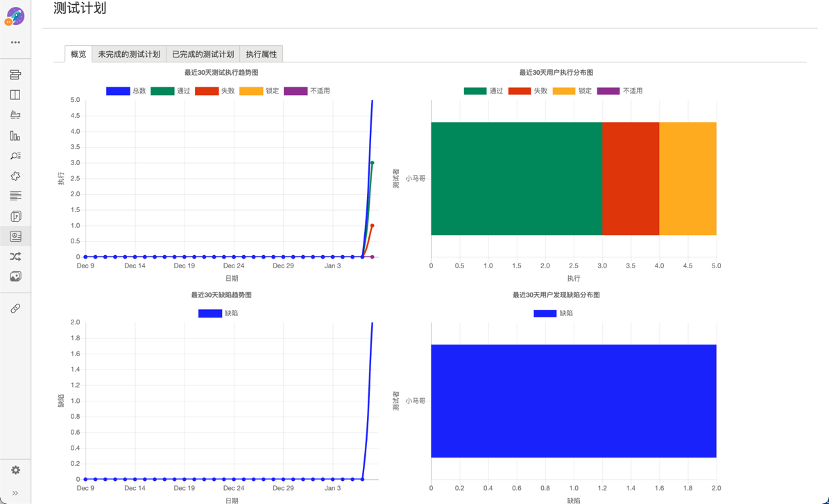Click the two-column board icon in sidebar
Viewport: 829px width, 504px height.
15,95
